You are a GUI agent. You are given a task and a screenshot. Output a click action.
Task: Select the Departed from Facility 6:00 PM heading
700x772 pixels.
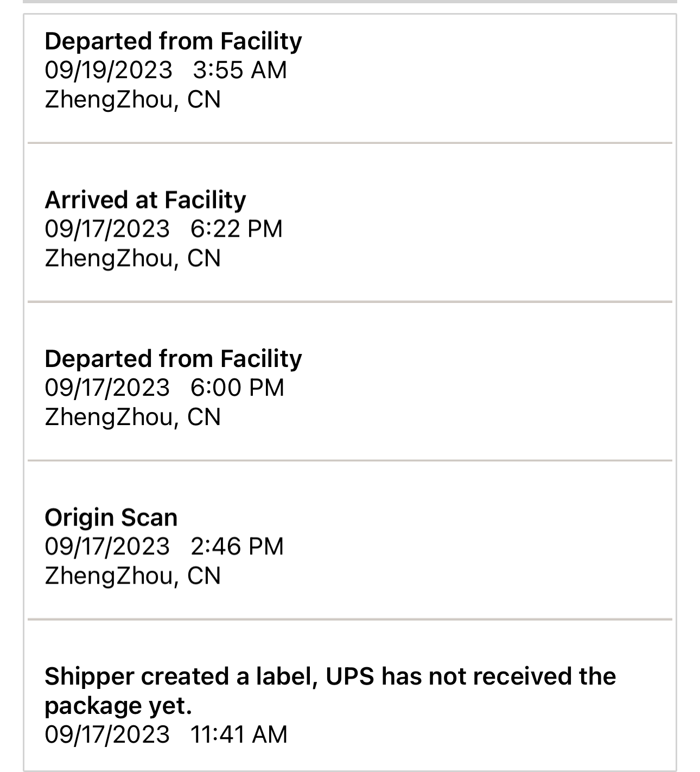click(173, 359)
